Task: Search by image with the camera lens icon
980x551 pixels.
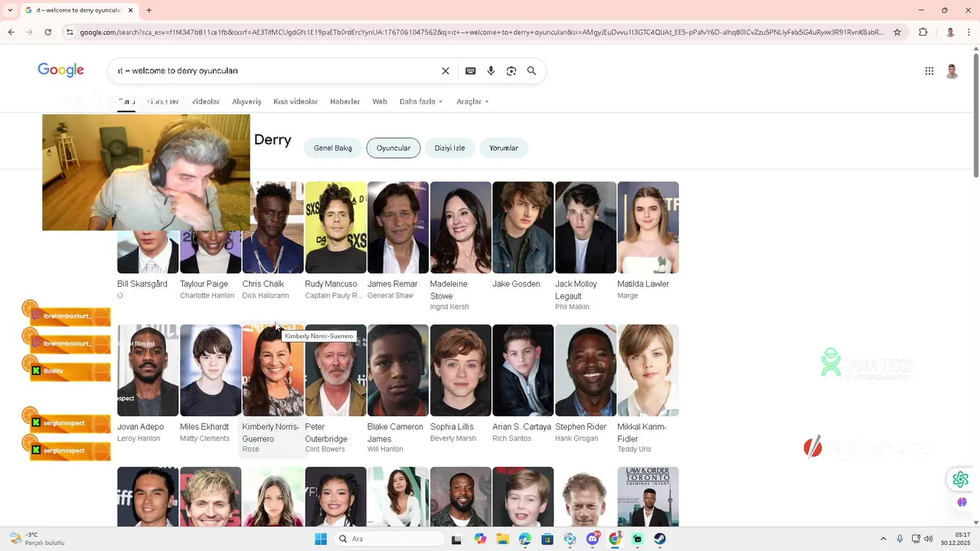Action: click(511, 71)
